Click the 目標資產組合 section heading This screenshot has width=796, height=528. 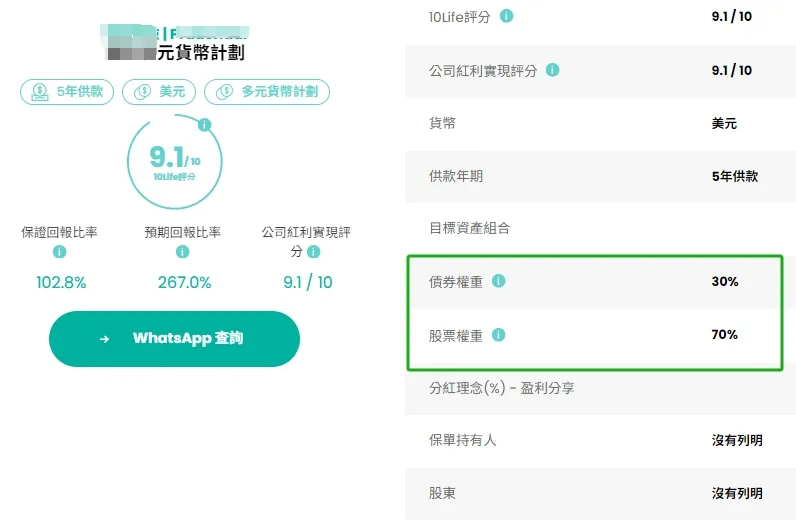click(x=469, y=228)
